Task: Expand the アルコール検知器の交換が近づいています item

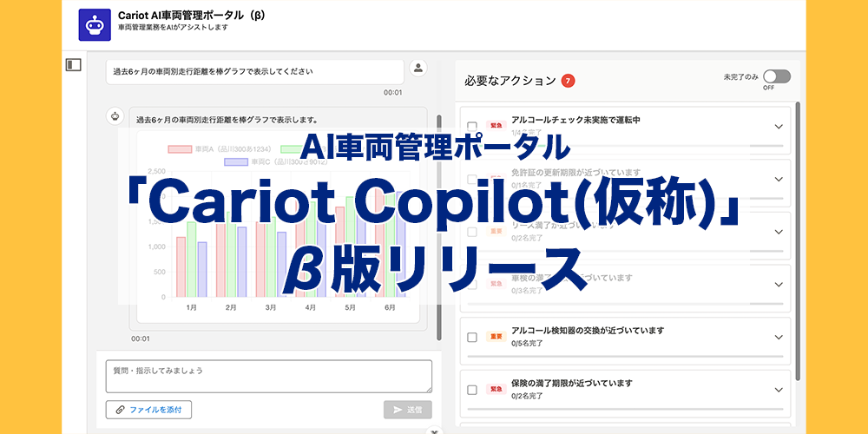Action: 779,337
